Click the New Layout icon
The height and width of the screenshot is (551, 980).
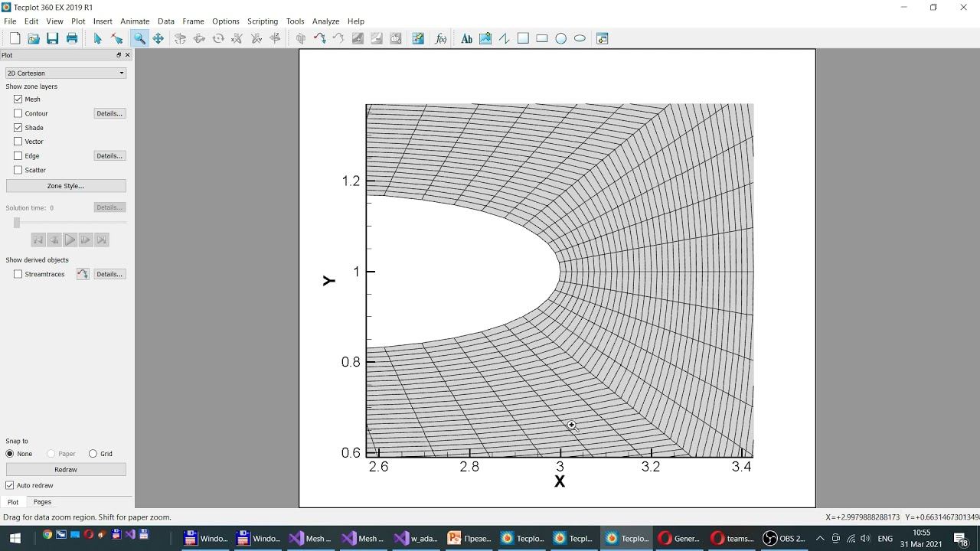(15, 38)
